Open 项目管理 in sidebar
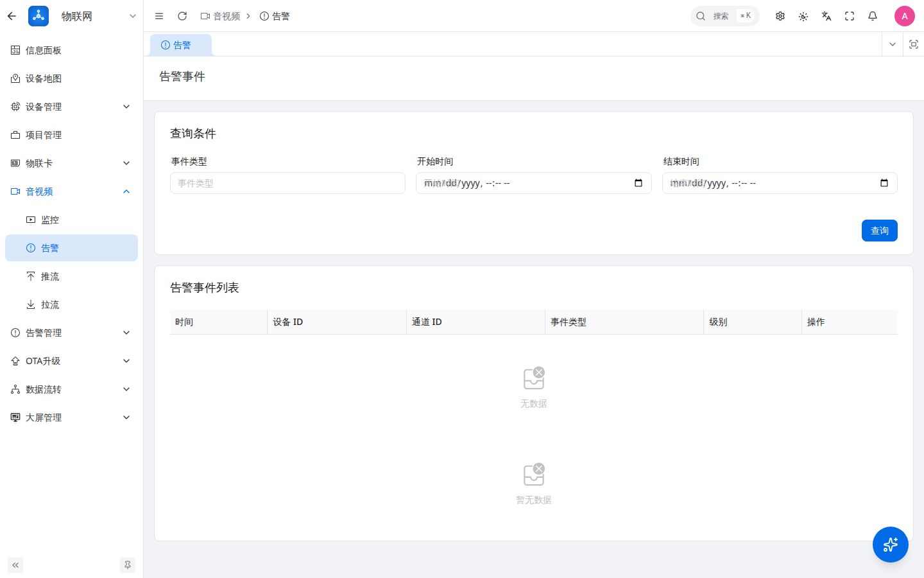This screenshot has width=924, height=578. pyautogui.click(x=71, y=135)
